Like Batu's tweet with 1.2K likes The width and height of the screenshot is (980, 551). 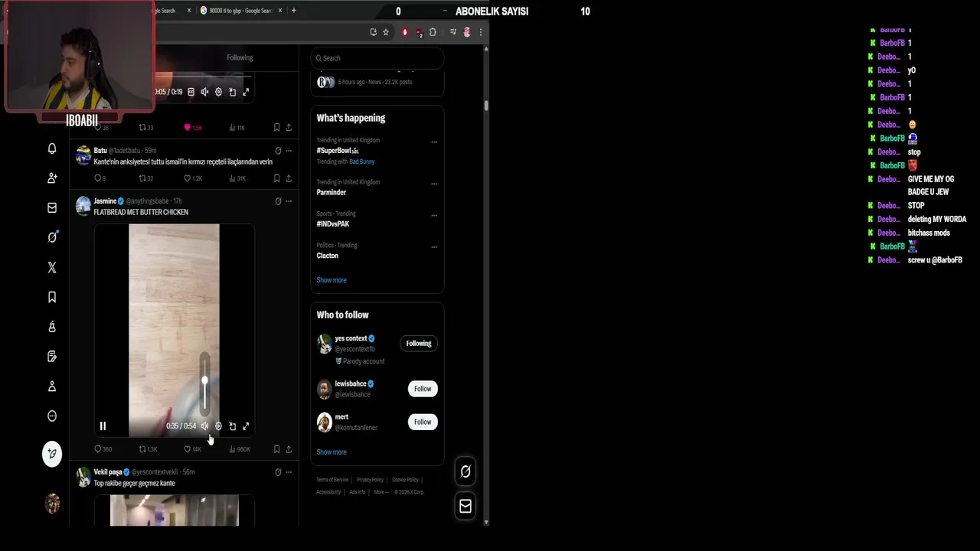[x=192, y=178]
